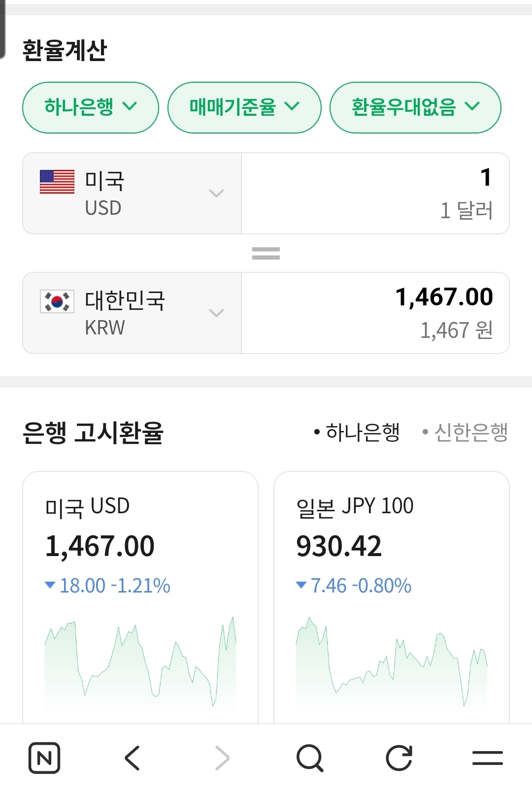The image size is (532, 792).
Task: Tap the Naver home N icon
Action: click(44, 758)
